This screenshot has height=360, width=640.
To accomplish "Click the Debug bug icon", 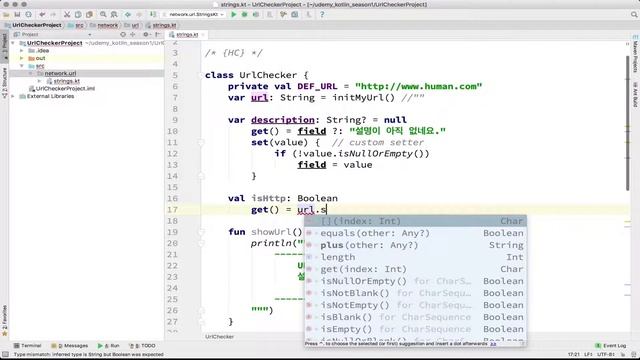I will pyautogui.click(x=244, y=15).
